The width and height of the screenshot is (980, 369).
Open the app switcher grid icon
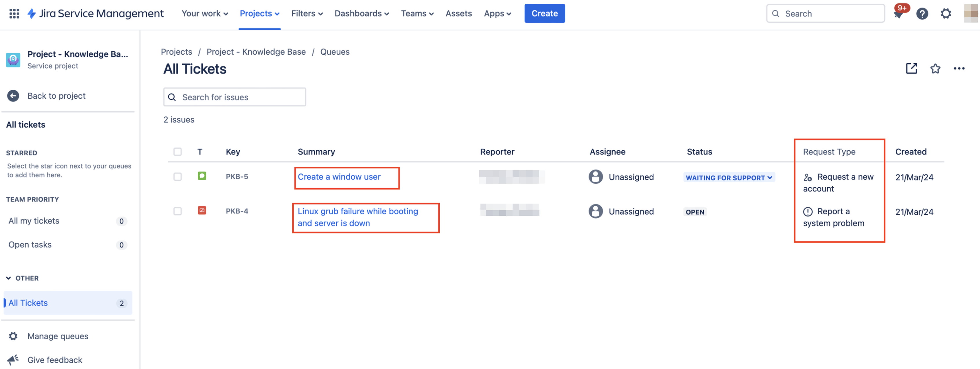click(x=14, y=14)
